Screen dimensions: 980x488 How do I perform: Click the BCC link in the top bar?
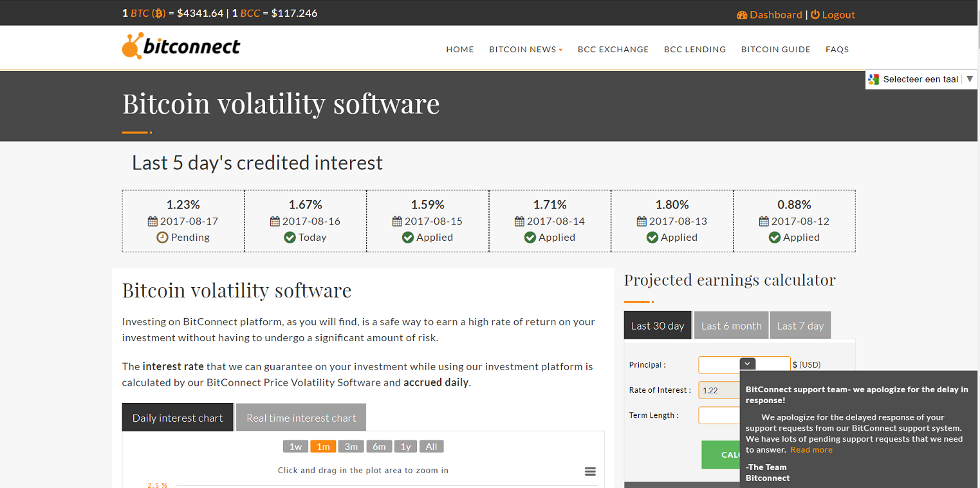tap(250, 13)
